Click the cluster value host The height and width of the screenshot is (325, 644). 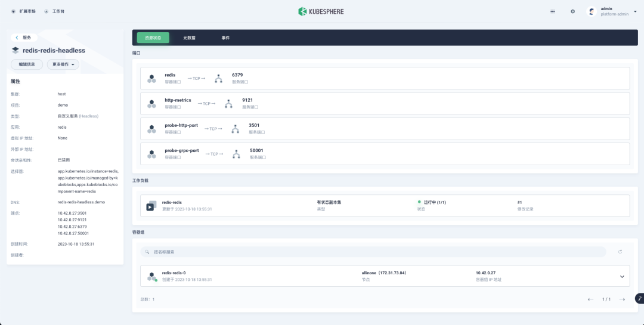click(x=61, y=94)
